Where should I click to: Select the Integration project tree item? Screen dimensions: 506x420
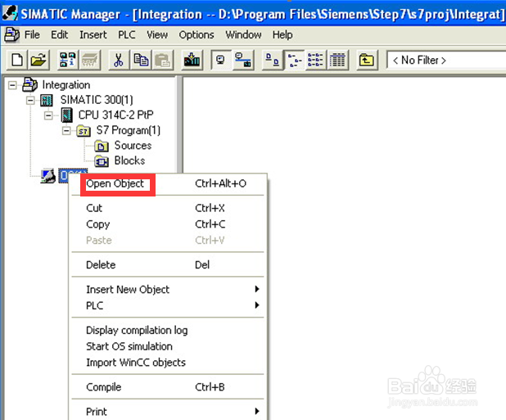coord(66,85)
